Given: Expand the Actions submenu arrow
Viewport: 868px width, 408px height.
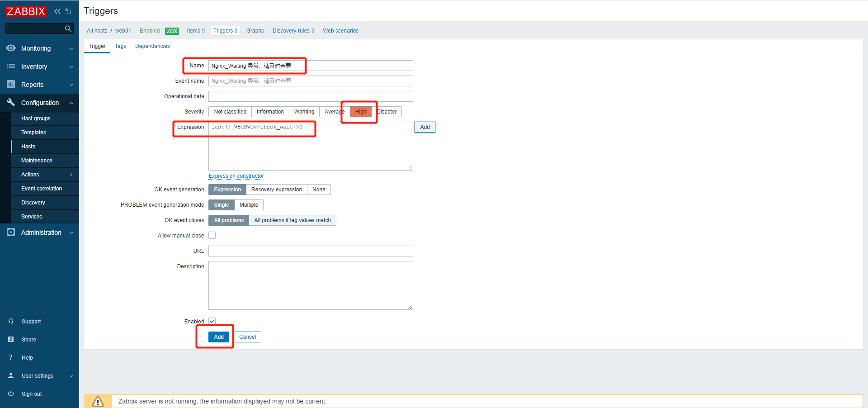Looking at the screenshot, I should click(71, 175).
